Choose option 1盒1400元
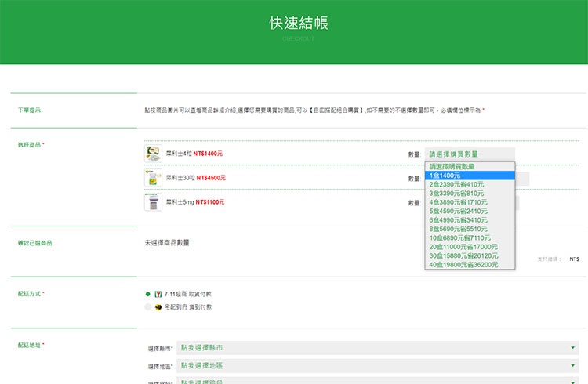The height and width of the screenshot is (384, 588). [x=470, y=176]
